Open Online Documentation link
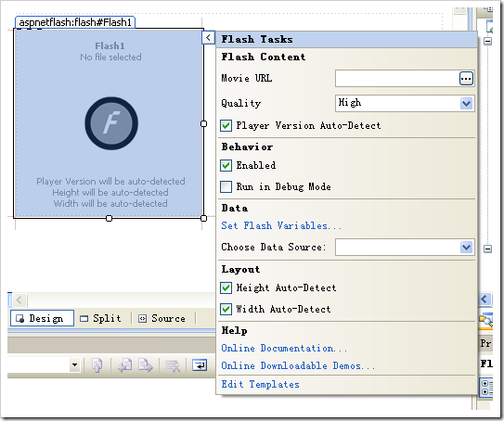Viewport: 504px width, 421px height. (x=284, y=348)
